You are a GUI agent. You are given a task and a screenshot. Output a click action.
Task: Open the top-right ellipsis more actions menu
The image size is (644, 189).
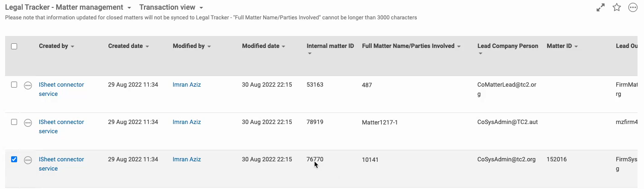click(633, 7)
